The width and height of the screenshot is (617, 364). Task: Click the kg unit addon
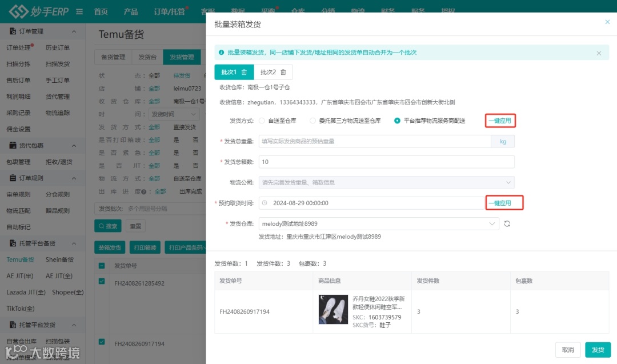pos(503,141)
